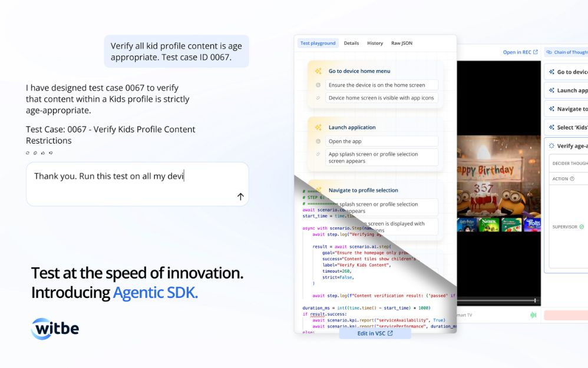The width and height of the screenshot is (588, 368).
Task: Expand the 'Navigate to profile selection' step
Action: 363,190
